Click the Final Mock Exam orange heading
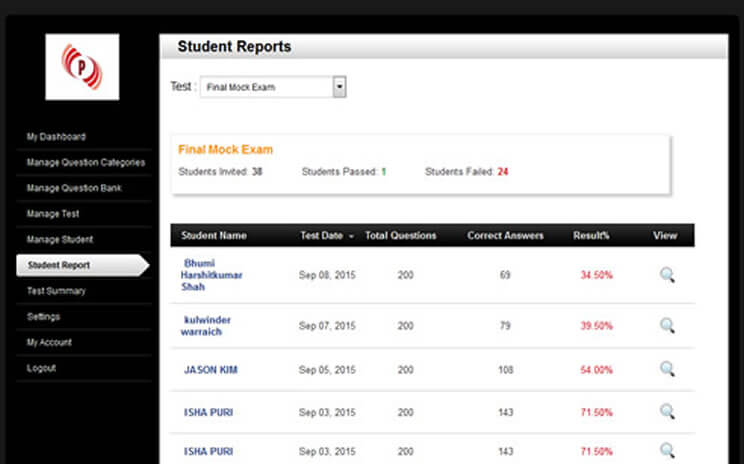Screen dimensions: 744x464 coord(225,149)
